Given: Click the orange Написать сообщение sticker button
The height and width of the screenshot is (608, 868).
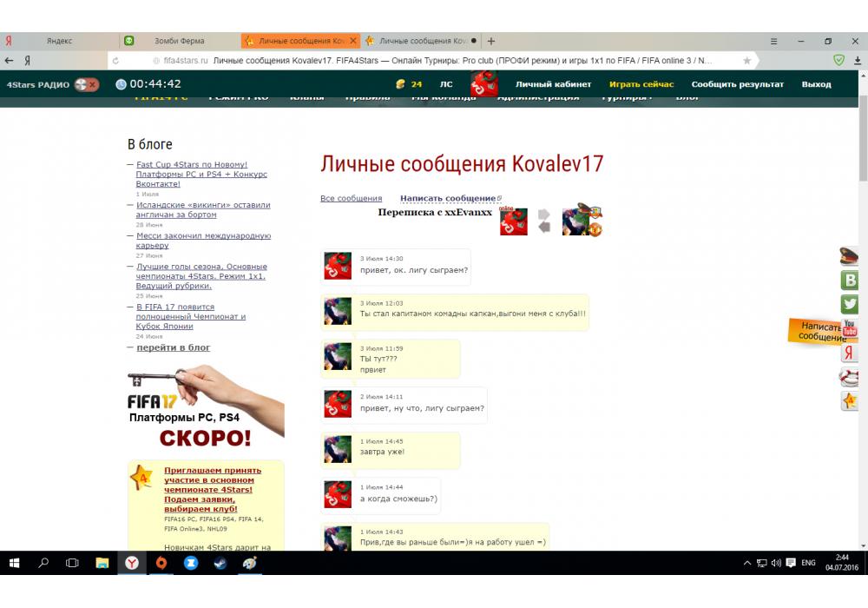Looking at the screenshot, I should tap(816, 331).
